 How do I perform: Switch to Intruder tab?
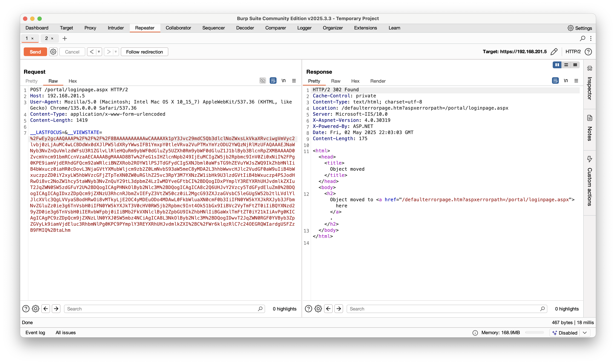(x=116, y=28)
